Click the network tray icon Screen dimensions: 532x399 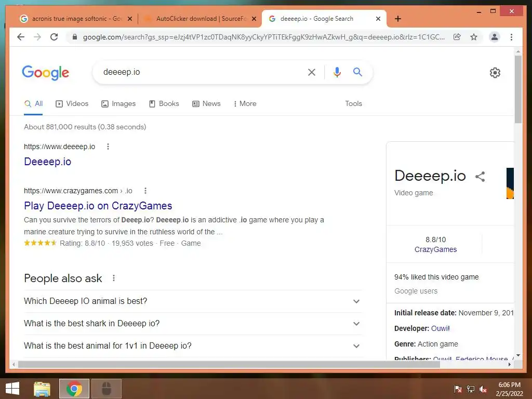pyautogui.click(x=471, y=389)
